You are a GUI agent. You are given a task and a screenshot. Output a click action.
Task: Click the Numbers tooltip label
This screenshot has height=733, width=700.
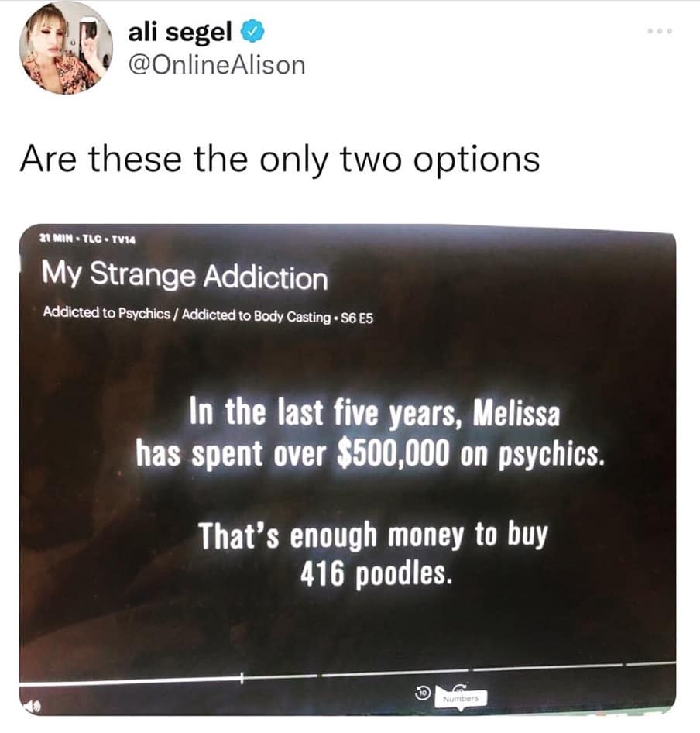tap(461, 698)
